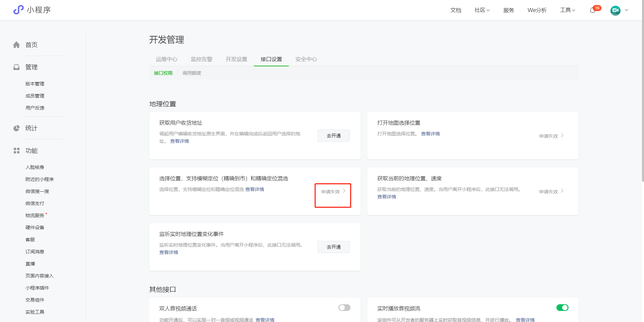Switch to the 安全中心 tab
Screen dimensions: 644x322
(x=306, y=59)
